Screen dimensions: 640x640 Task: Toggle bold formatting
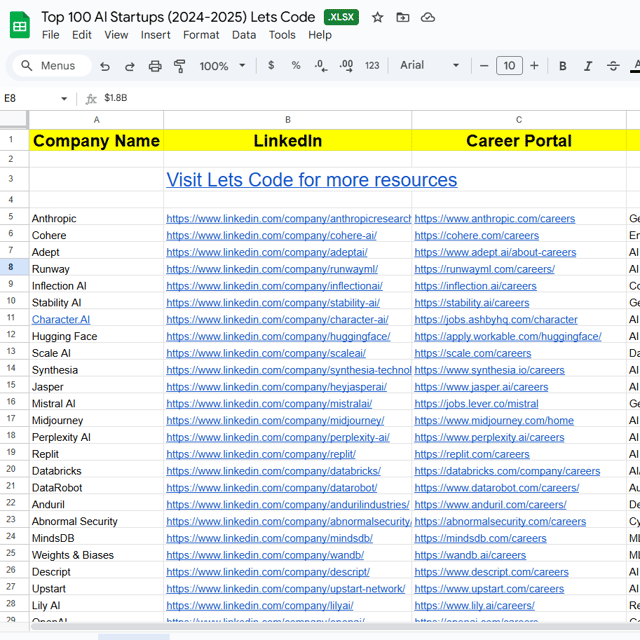(562, 66)
